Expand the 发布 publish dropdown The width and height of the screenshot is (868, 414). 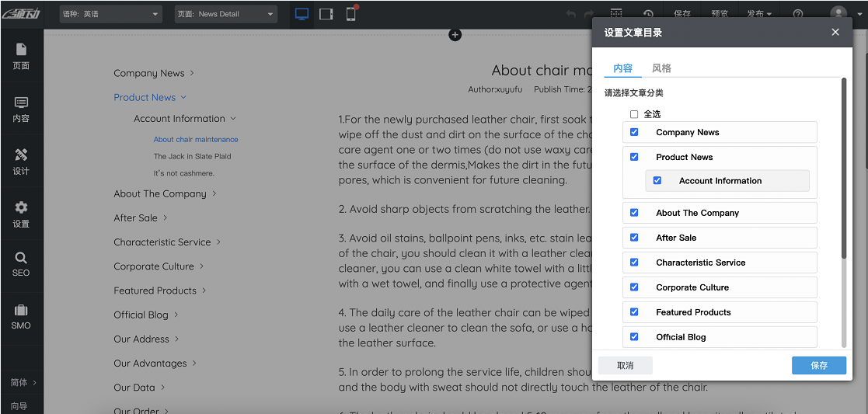pos(758,14)
